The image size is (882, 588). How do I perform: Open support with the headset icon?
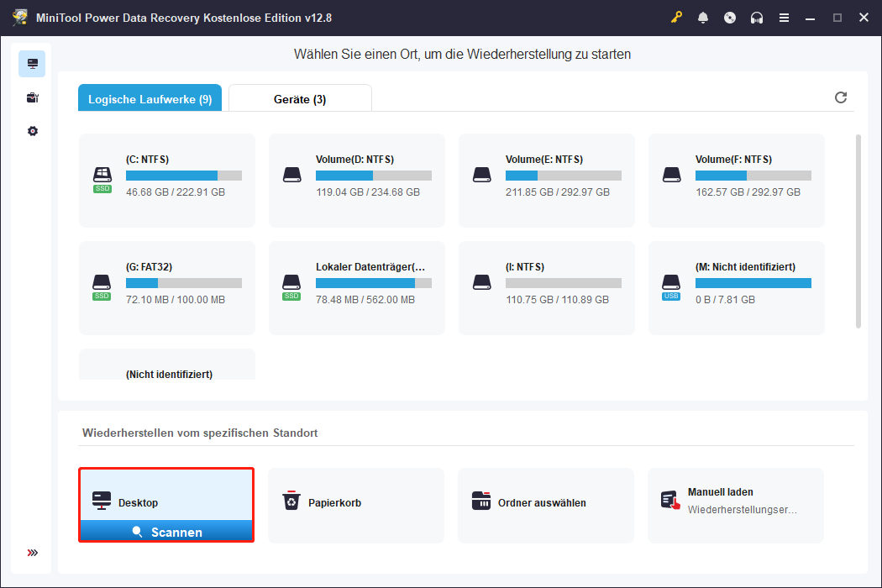[x=757, y=17]
